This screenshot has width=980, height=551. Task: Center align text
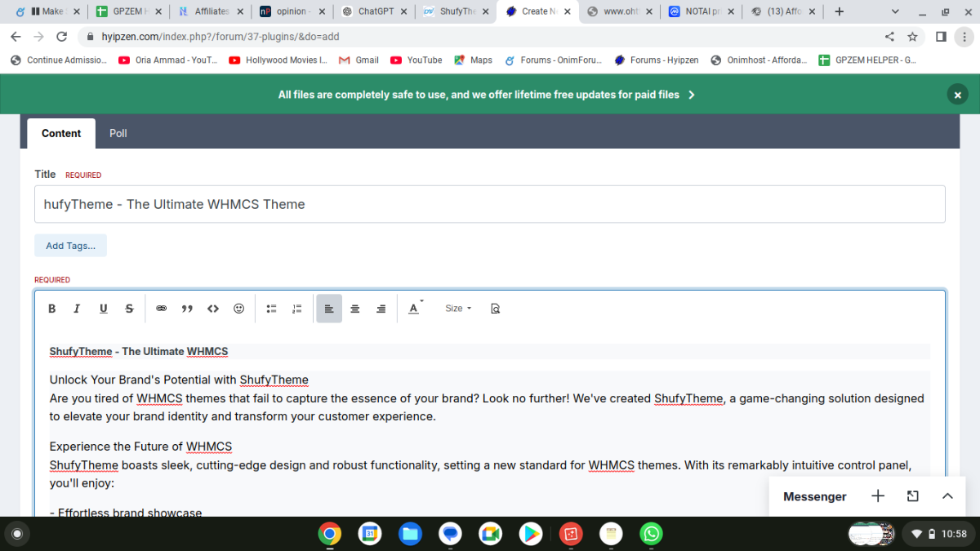pos(355,309)
